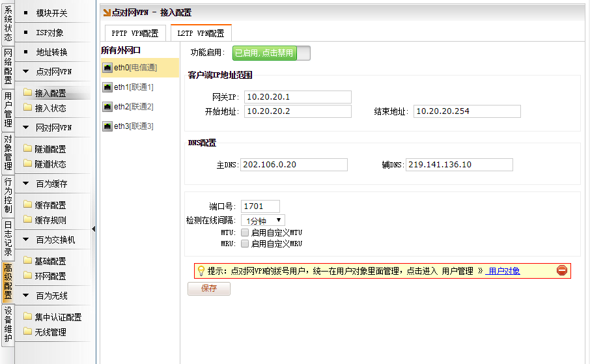The width and height of the screenshot is (590, 364).
Task: Collapse the left sidebar with splitter arrow
Action: point(94,229)
